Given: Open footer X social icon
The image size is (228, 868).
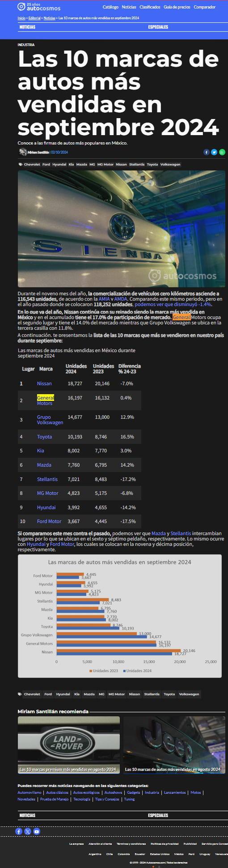Looking at the screenshot, I should pyautogui.click(x=28, y=831).
